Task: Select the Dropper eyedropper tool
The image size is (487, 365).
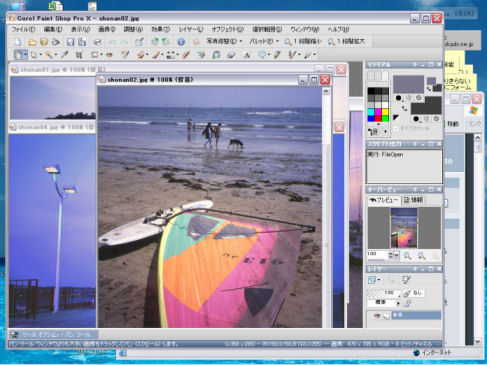Action: [64, 55]
